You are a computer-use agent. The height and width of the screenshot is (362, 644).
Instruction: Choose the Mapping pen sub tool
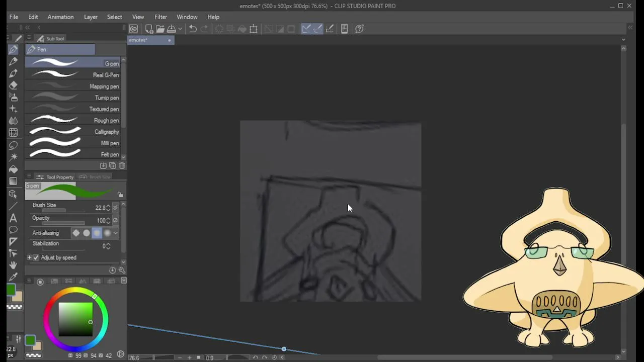73,86
